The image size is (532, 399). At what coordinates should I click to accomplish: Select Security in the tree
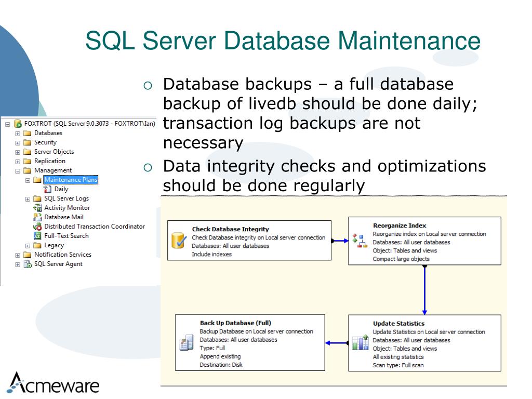[45, 142]
